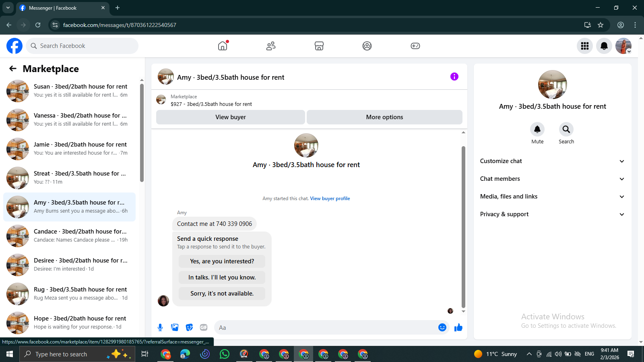Expand Privacy & support section
The image size is (644, 362).
(552, 214)
